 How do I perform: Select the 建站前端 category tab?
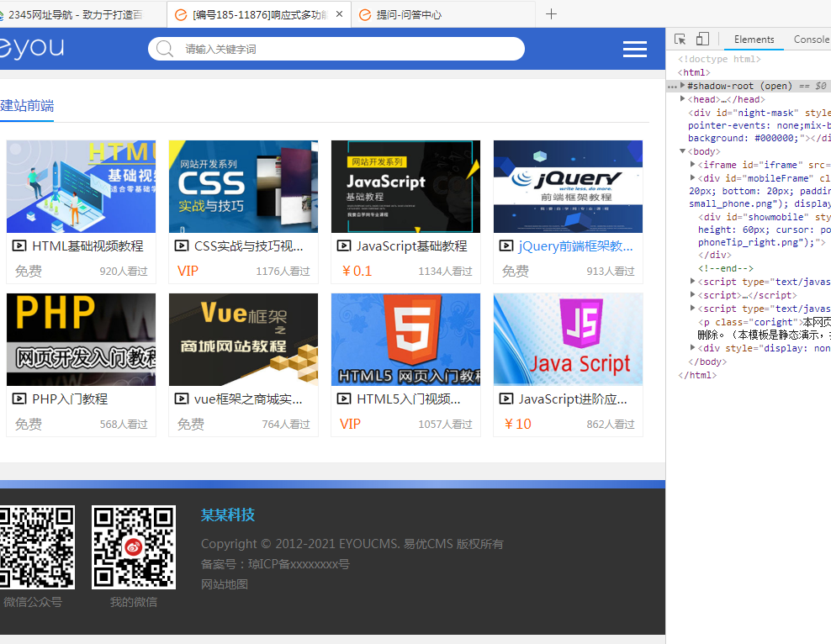(x=27, y=105)
